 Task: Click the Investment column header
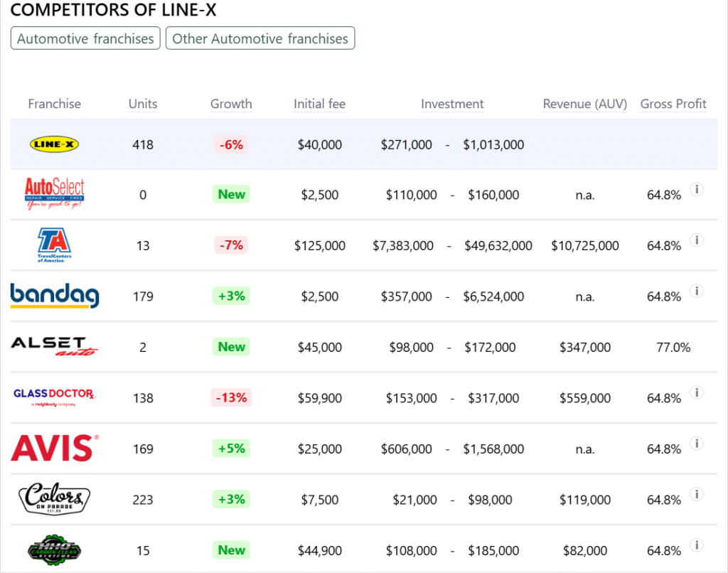pos(452,104)
